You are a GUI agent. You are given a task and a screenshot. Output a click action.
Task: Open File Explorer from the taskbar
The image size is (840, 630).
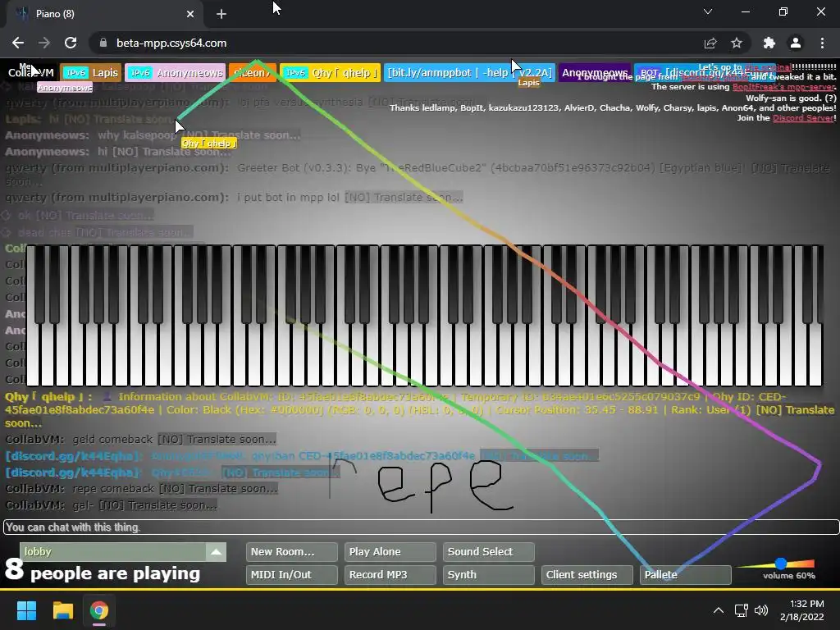62,610
